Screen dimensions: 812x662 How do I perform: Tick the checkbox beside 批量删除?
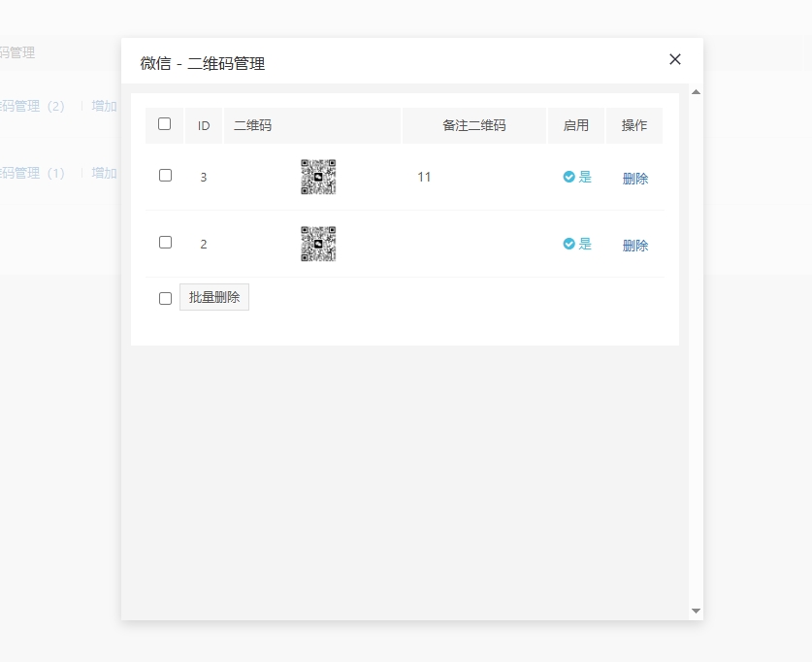[165, 298]
